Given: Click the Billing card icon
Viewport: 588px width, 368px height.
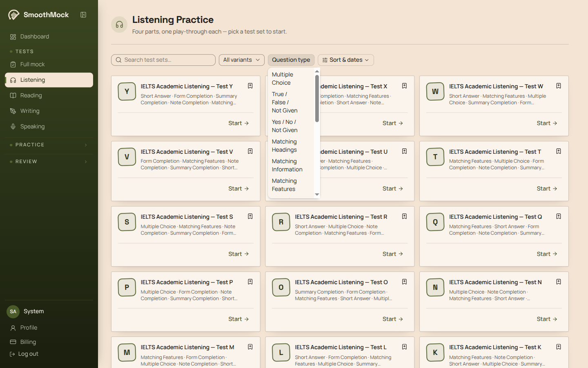Looking at the screenshot, I should 13,342.
